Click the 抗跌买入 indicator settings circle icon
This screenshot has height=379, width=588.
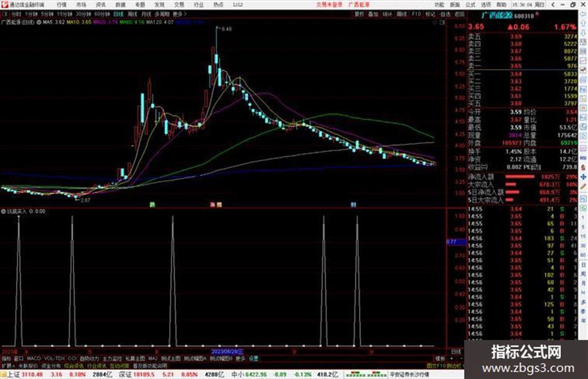[x=3, y=212]
